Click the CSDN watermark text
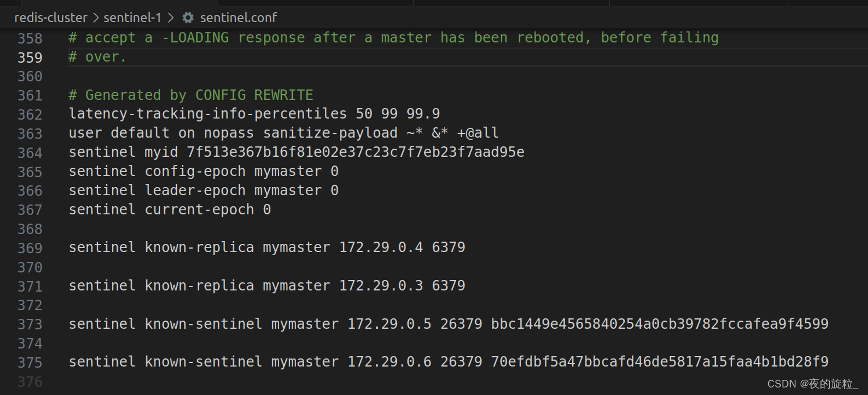The height and width of the screenshot is (395, 868). click(814, 383)
